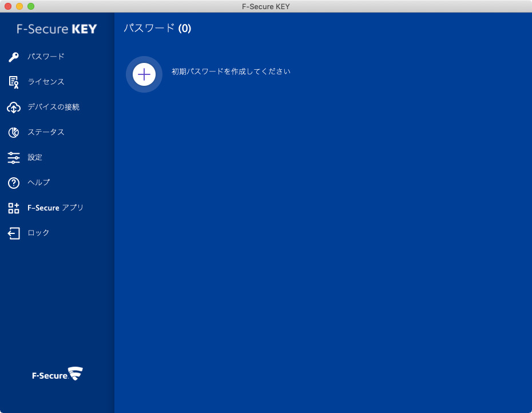Click the sliders icon for 設定
The height and width of the screenshot is (413, 532).
pyautogui.click(x=14, y=157)
